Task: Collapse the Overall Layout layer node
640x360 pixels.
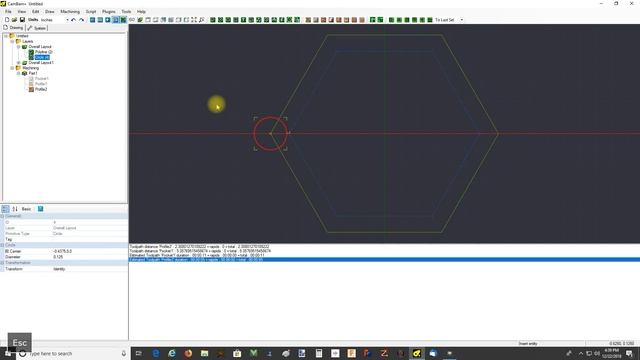Action: pyautogui.click(x=18, y=47)
